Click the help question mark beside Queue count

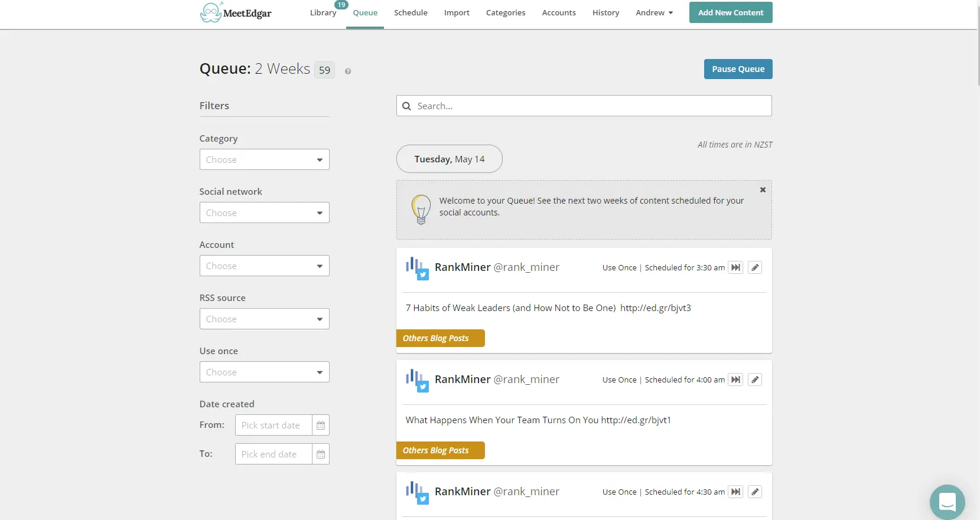coord(348,71)
